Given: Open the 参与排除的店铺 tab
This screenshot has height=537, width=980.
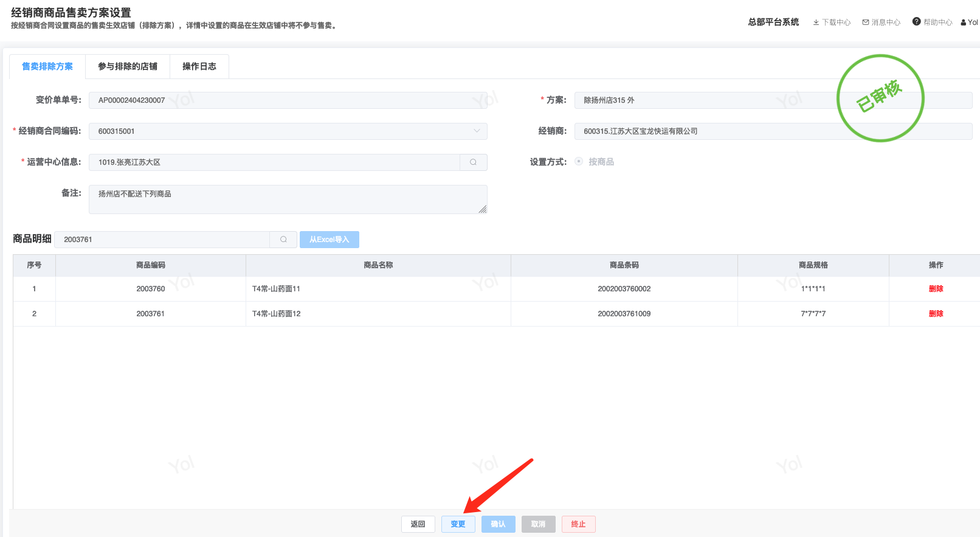Looking at the screenshot, I should click(128, 66).
